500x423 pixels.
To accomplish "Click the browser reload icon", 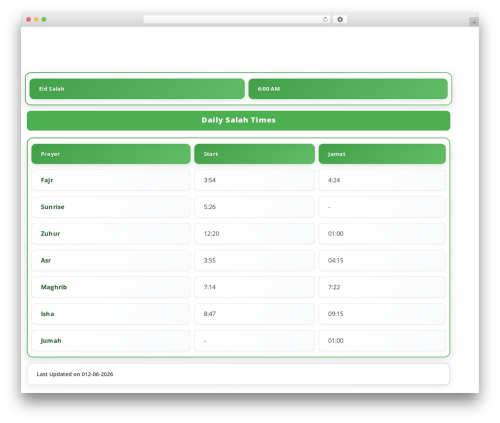I will tap(325, 19).
